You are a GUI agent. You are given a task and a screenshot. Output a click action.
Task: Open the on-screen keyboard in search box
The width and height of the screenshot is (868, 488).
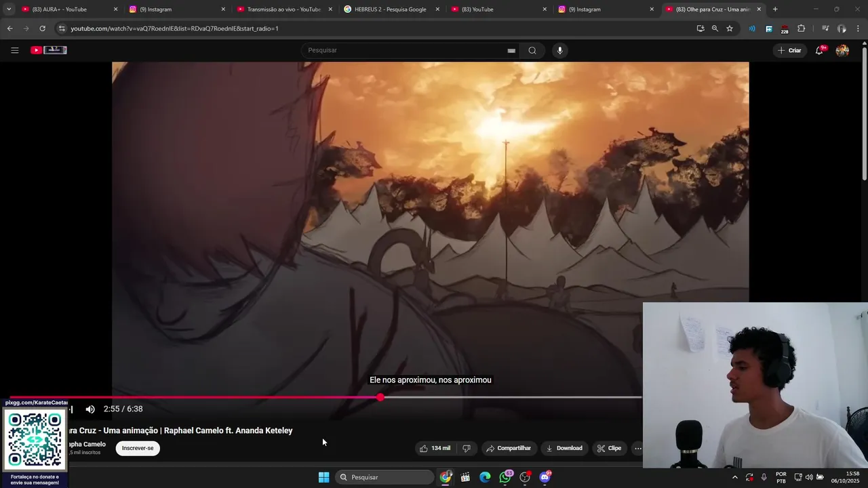pyautogui.click(x=511, y=50)
